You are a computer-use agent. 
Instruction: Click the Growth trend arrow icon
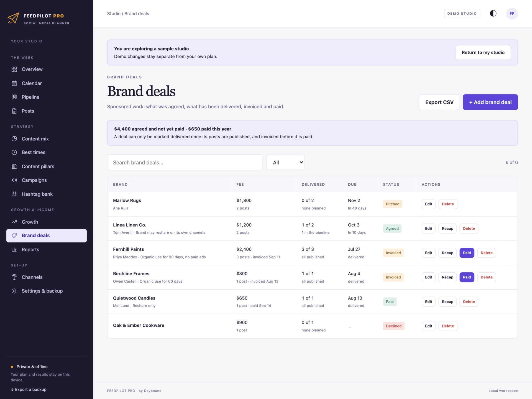(14, 222)
